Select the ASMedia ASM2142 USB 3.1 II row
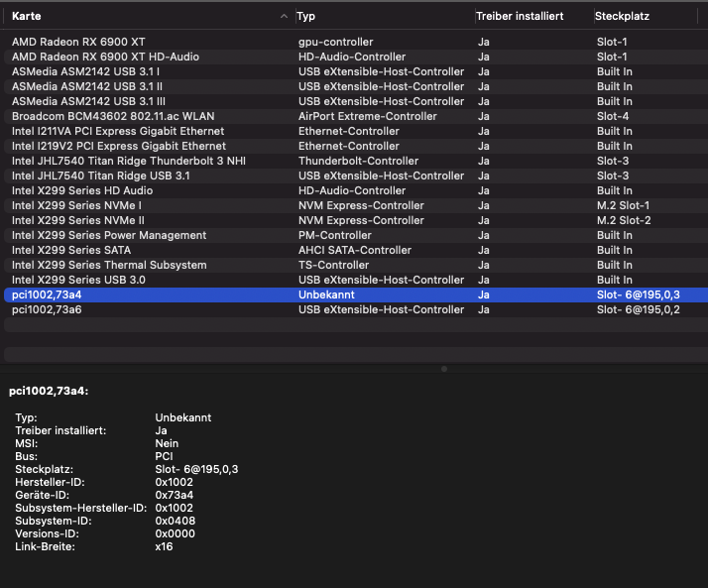708x588 pixels. [85, 86]
